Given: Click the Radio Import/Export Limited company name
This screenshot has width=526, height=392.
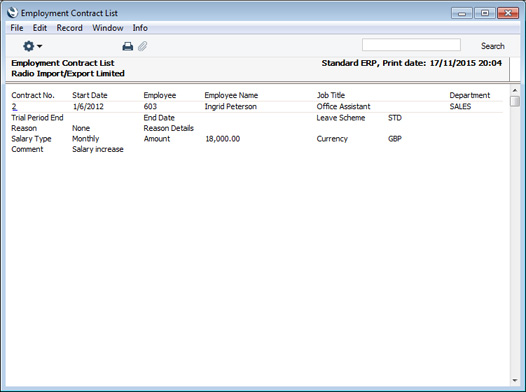Looking at the screenshot, I should [68, 73].
